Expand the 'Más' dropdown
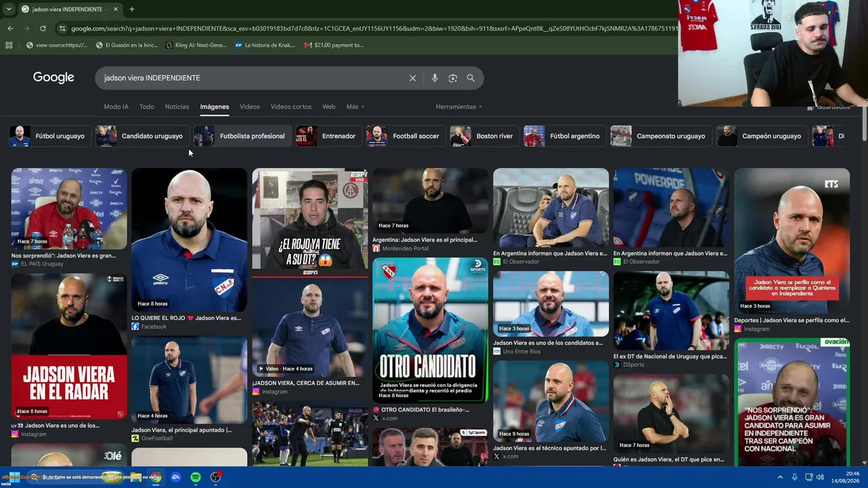The width and height of the screenshot is (868, 488). point(355,107)
